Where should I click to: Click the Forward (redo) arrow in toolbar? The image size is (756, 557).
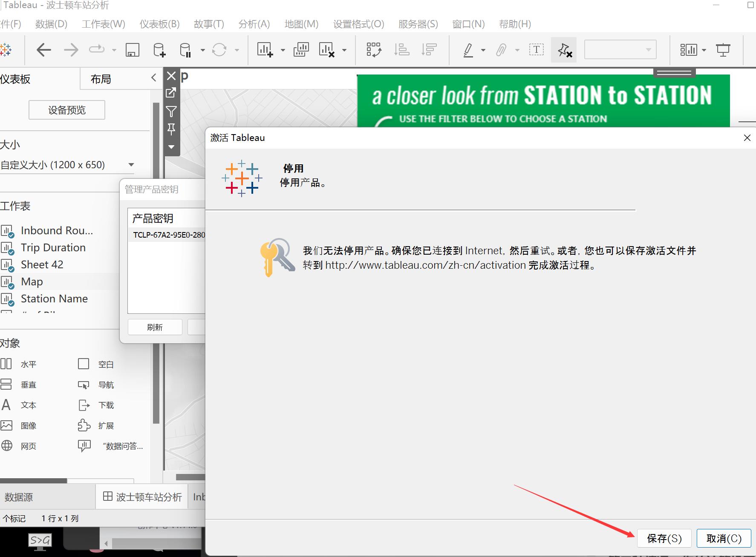(x=71, y=50)
